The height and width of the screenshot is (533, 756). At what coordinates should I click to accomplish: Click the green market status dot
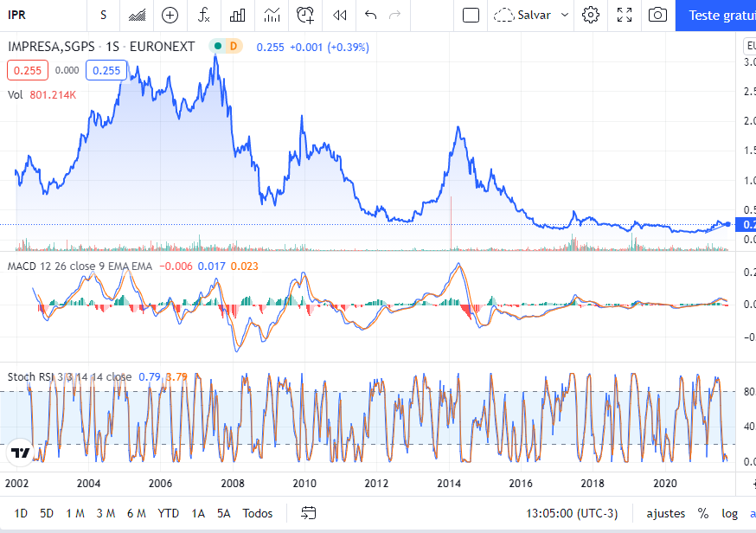pyautogui.click(x=218, y=47)
